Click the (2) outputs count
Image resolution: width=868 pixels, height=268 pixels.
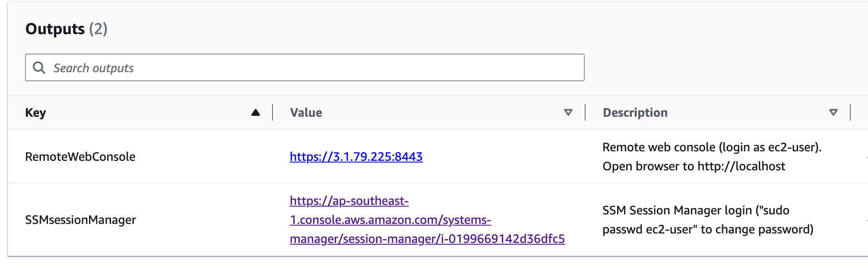tap(98, 29)
